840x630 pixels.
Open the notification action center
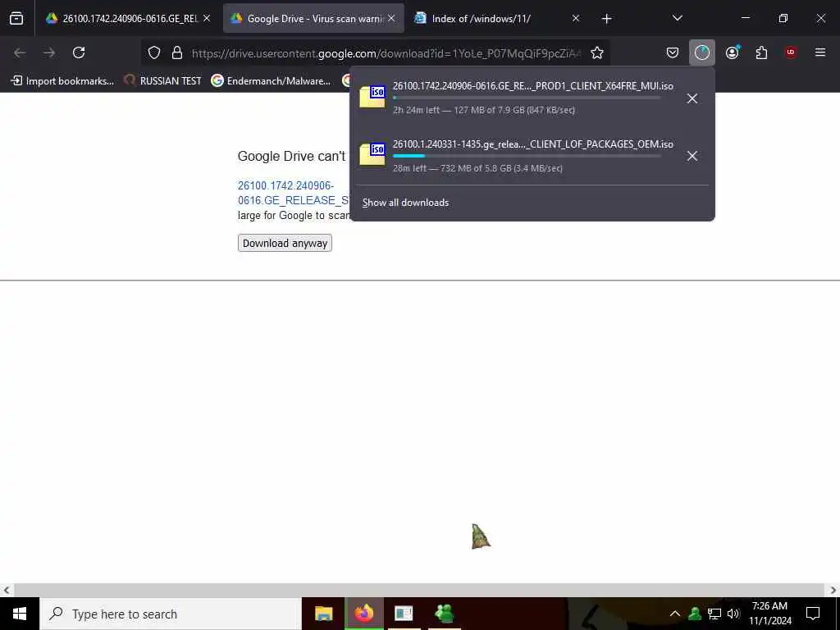tap(813, 614)
